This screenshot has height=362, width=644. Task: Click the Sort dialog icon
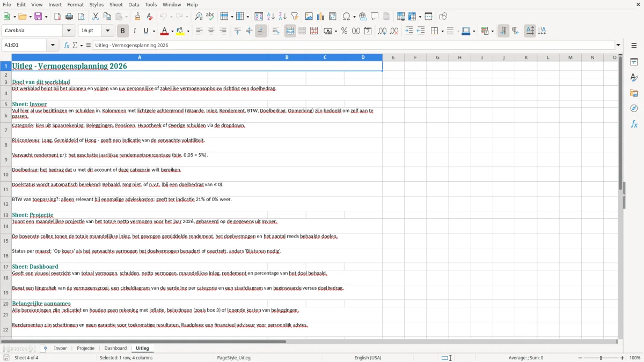259,17
